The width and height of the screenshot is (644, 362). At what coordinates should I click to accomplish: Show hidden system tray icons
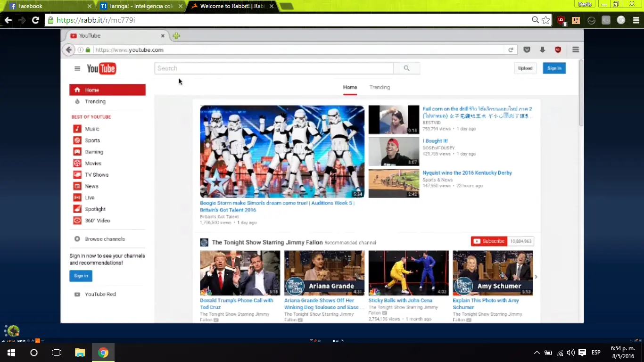pyautogui.click(x=537, y=353)
